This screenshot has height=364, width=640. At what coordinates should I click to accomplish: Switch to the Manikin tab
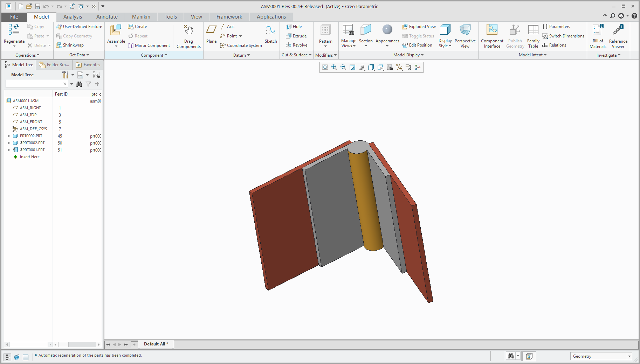(x=141, y=17)
